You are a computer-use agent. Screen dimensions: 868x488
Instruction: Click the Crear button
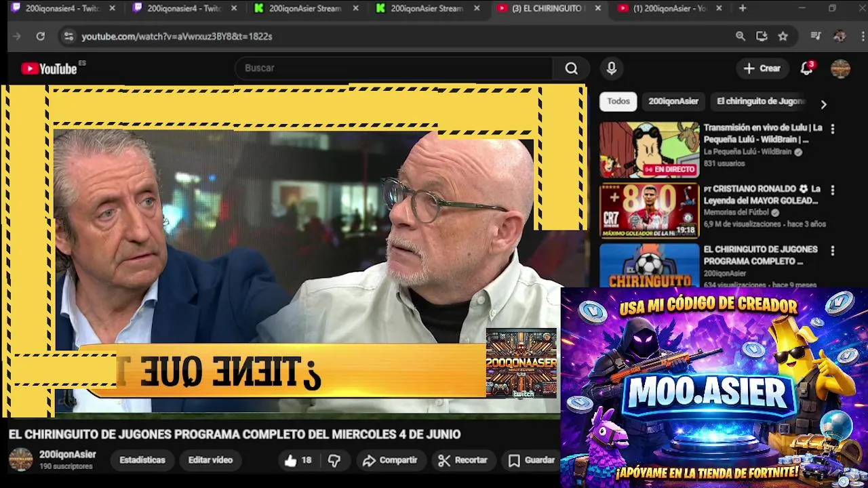(x=762, y=68)
